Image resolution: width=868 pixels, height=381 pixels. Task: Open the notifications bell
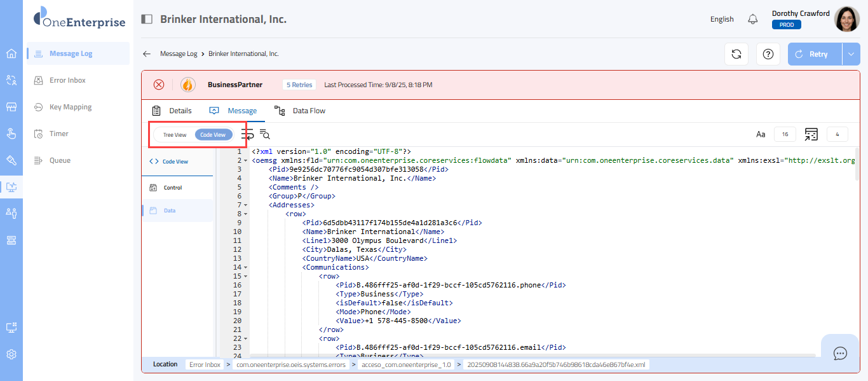click(753, 19)
